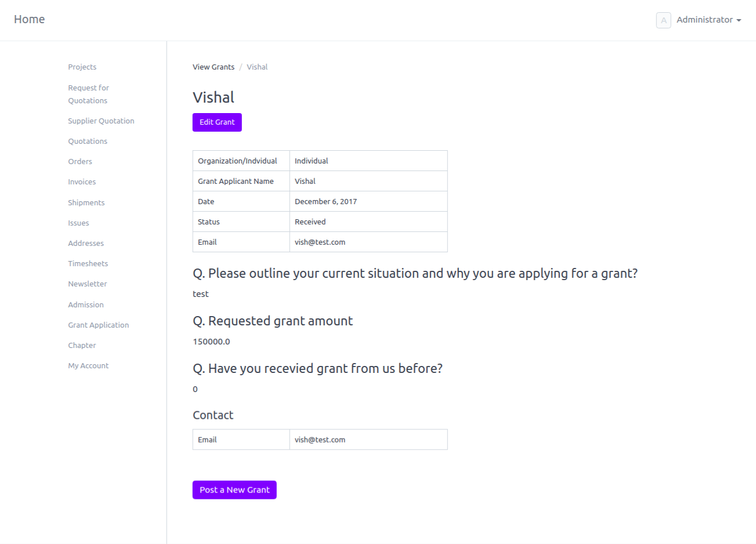Open the Newsletter sidebar link

(x=88, y=284)
